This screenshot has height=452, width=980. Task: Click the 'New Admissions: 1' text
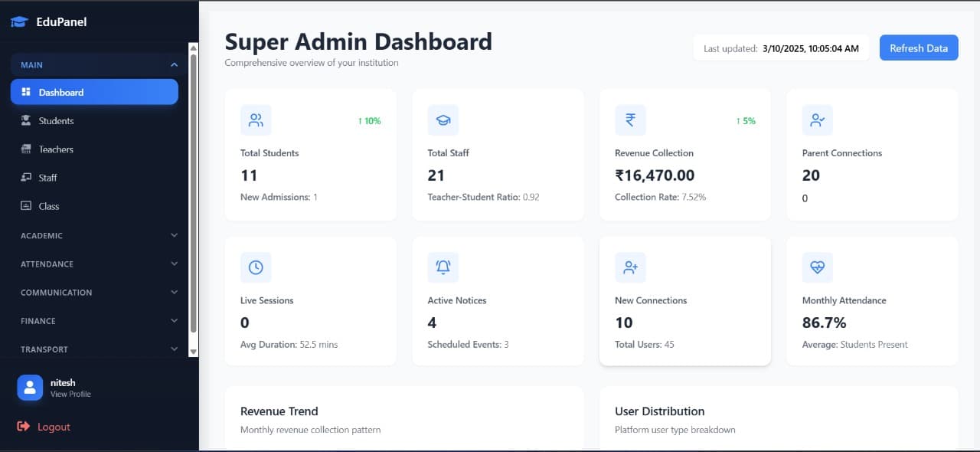coord(279,197)
